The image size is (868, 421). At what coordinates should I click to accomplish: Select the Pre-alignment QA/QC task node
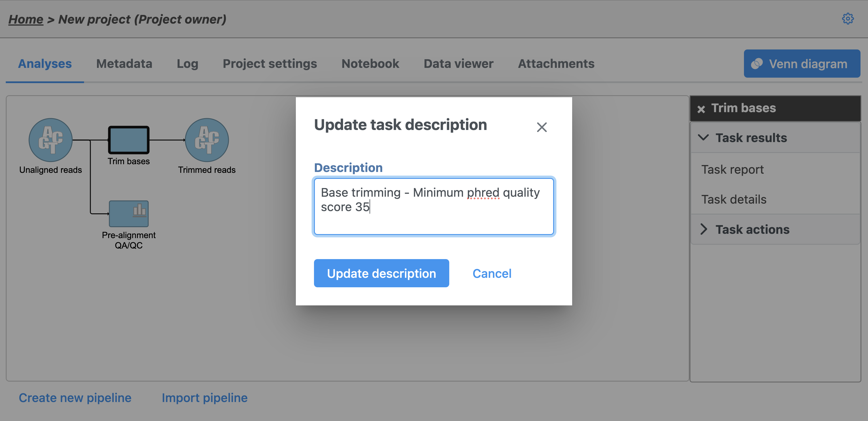tap(128, 214)
